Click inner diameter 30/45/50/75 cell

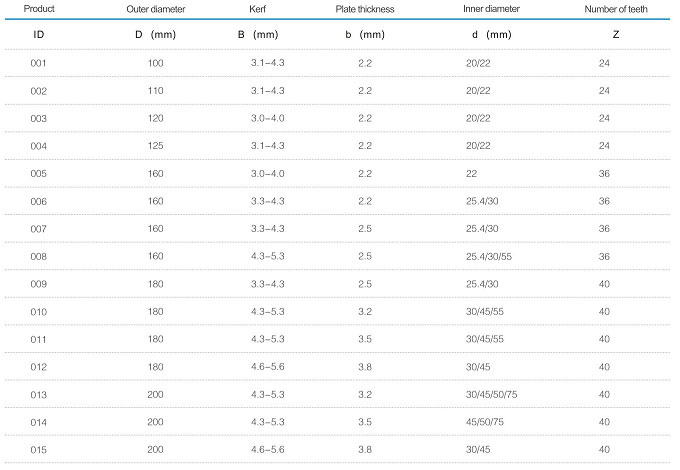point(491,395)
